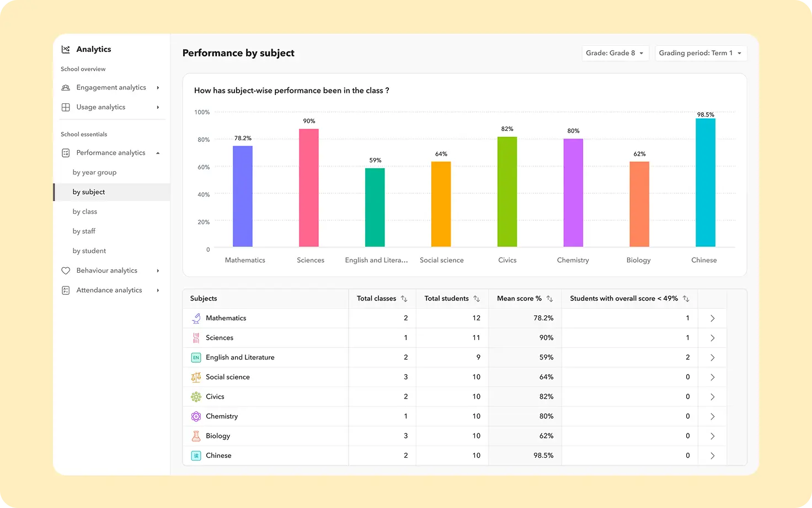Select the 'by subject' menu item
This screenshot has height=508, width=812.
pos(111,192)
